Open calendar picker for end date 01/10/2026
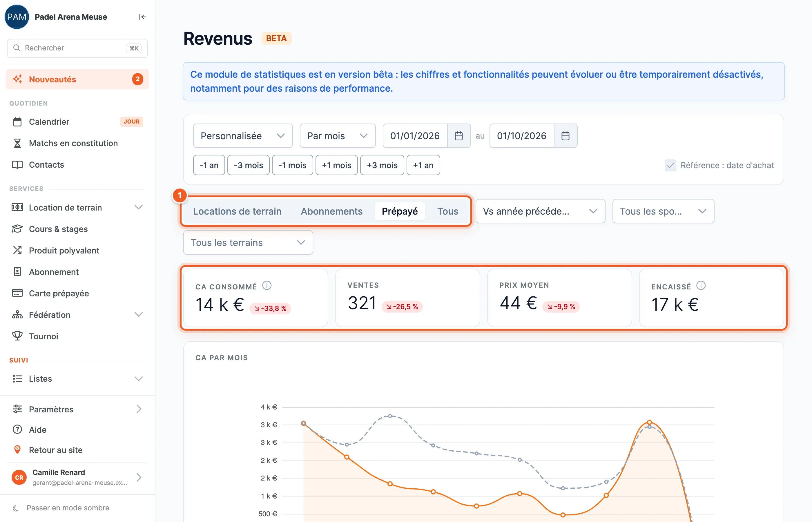The height and width of the screenshot is (522, 812). [565, 136]
